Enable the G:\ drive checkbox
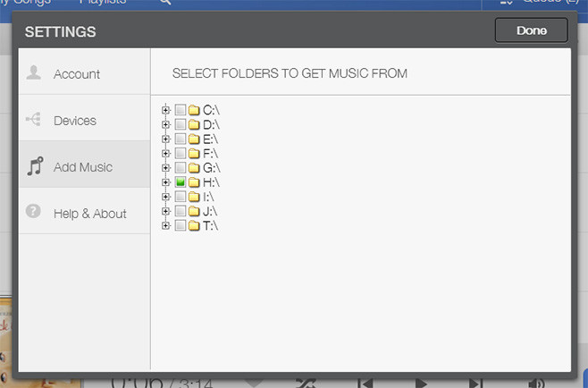The image size is (588, 388). coord(181,168)
